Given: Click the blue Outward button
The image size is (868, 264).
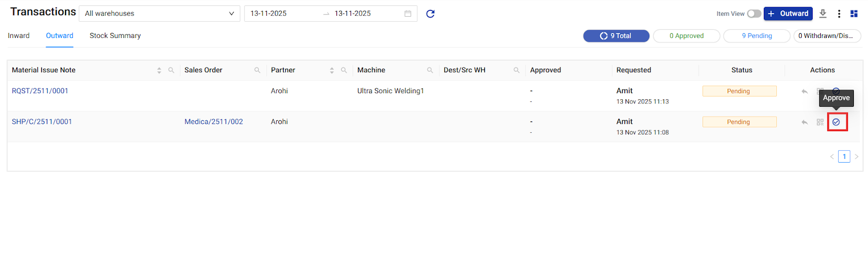Looking at the screenshot, I should pos(788,14).
